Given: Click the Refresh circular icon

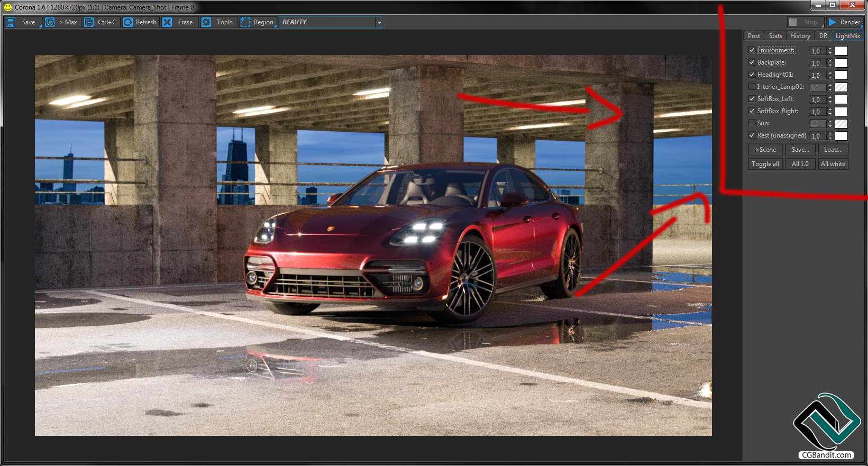Looking at the screenshot, I should (128, 22).
